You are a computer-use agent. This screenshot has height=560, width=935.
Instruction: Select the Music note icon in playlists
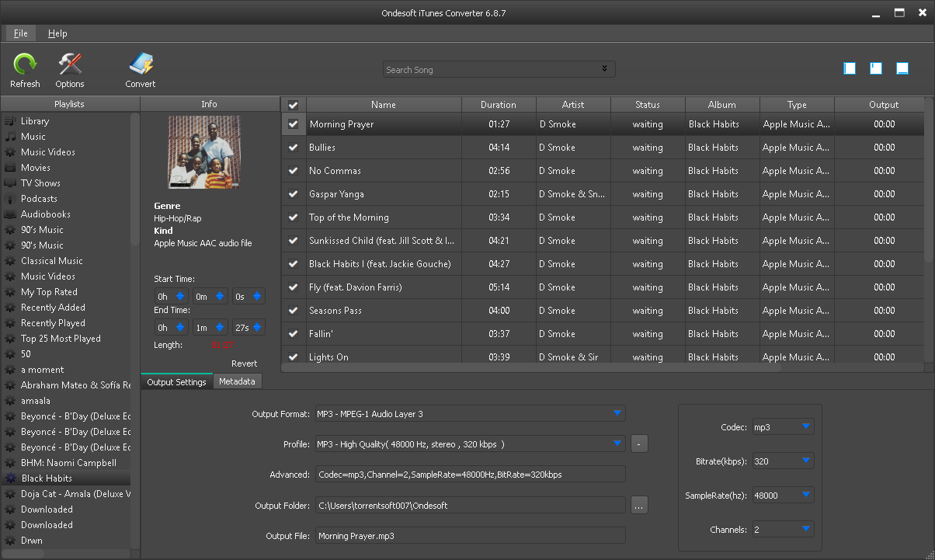(10, 137)
